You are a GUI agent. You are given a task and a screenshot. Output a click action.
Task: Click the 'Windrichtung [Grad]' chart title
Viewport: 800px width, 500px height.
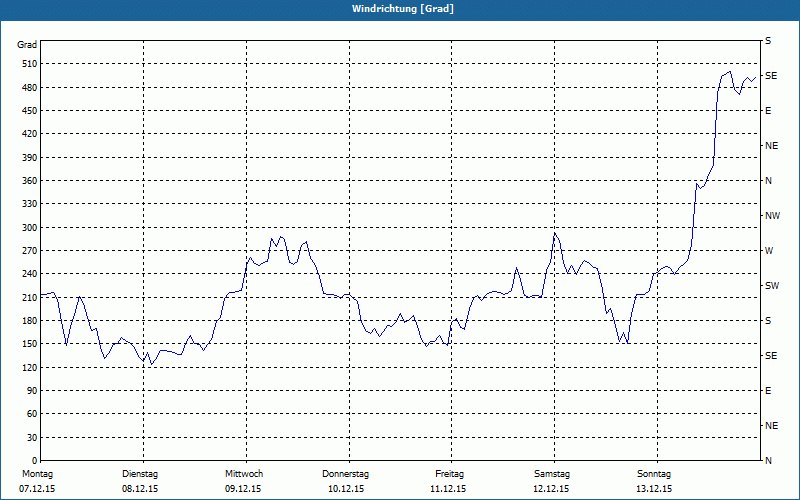coord(403,9)
